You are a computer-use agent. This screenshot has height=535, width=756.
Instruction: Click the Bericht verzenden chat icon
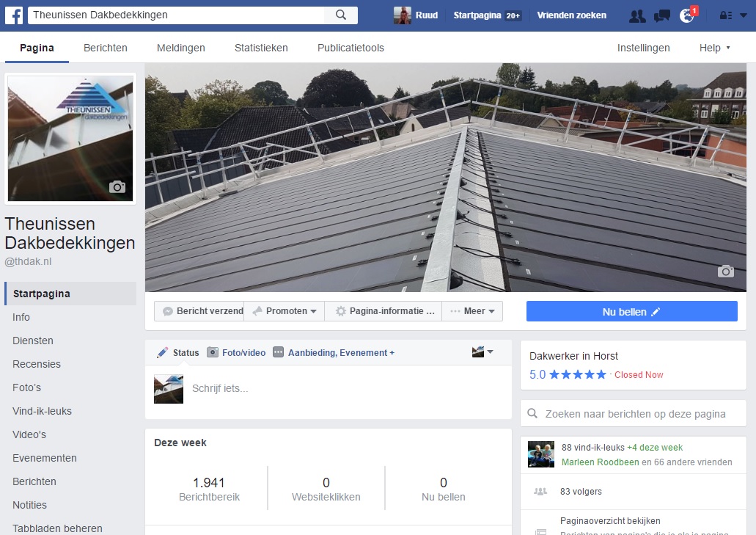tap(168, 311)
